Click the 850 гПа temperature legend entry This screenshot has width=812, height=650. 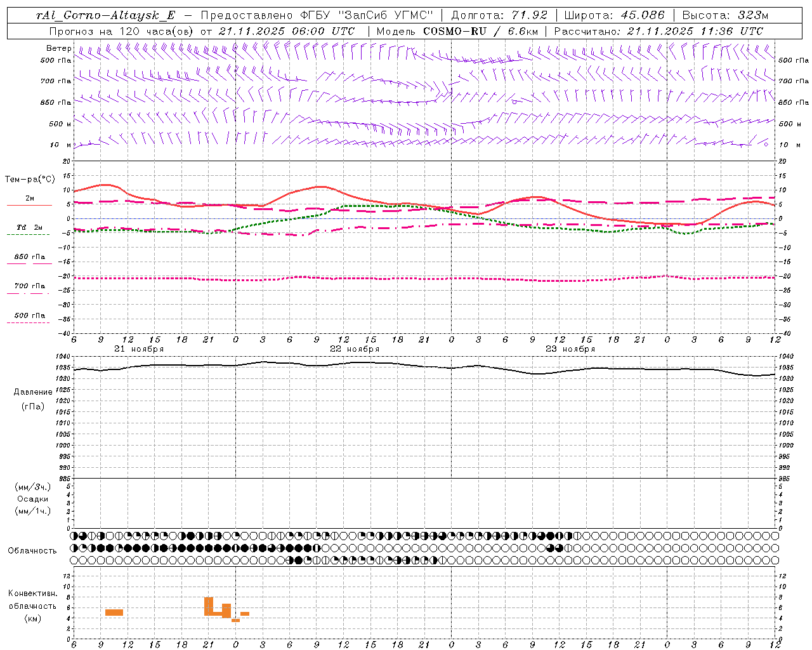(x=29, y=259)
